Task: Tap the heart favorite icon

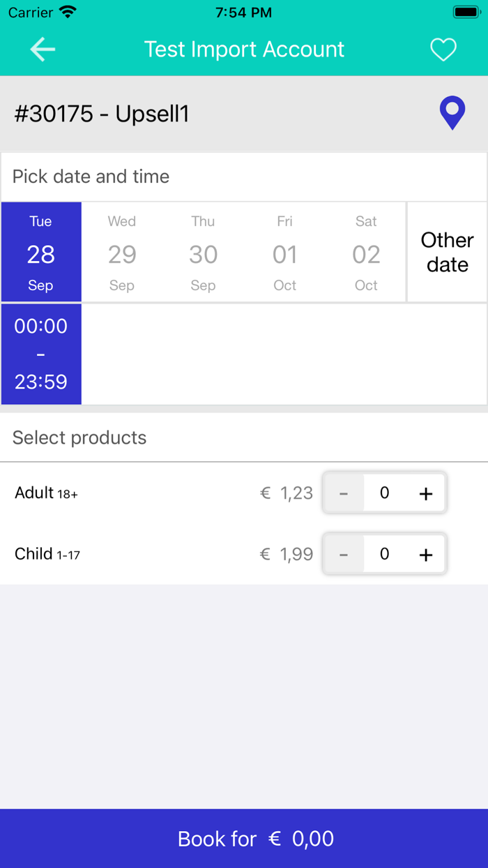Action: pyautogui.click(x=443, y=50)
